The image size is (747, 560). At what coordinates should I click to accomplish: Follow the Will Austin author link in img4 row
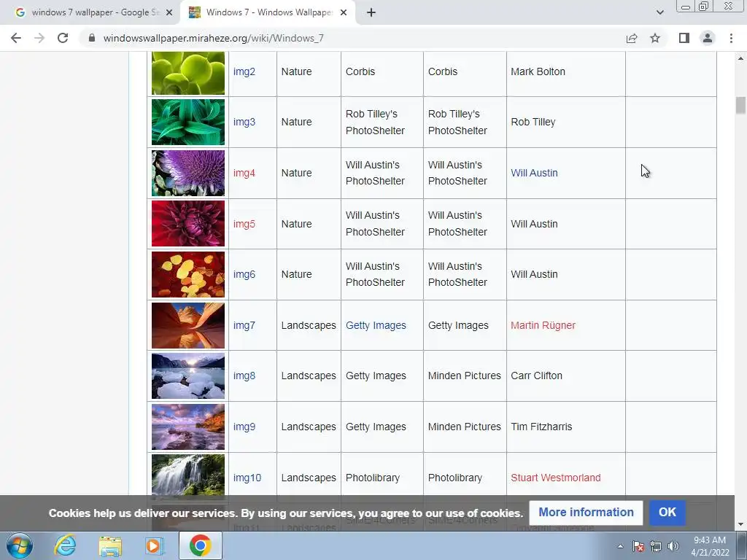(534, 173)
